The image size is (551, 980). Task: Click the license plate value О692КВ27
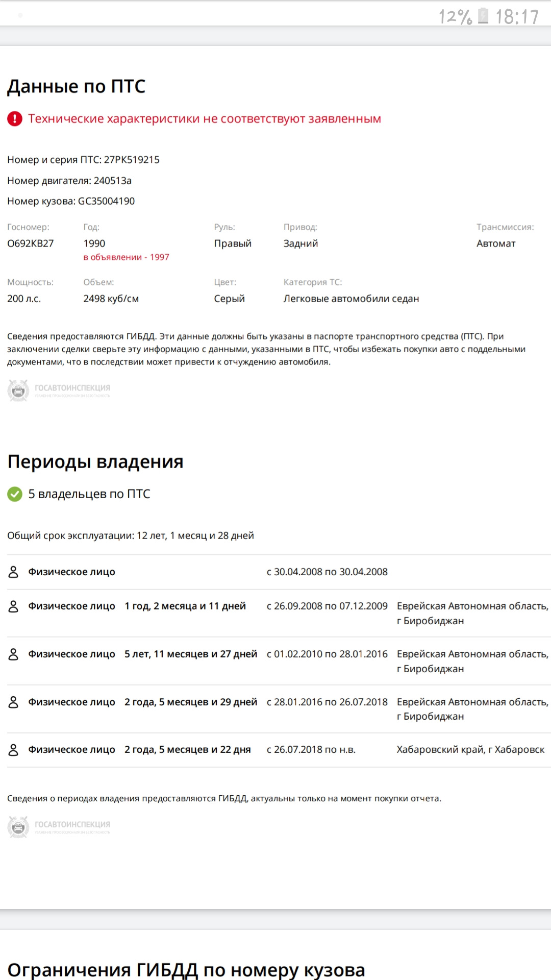tap(31, 243)
